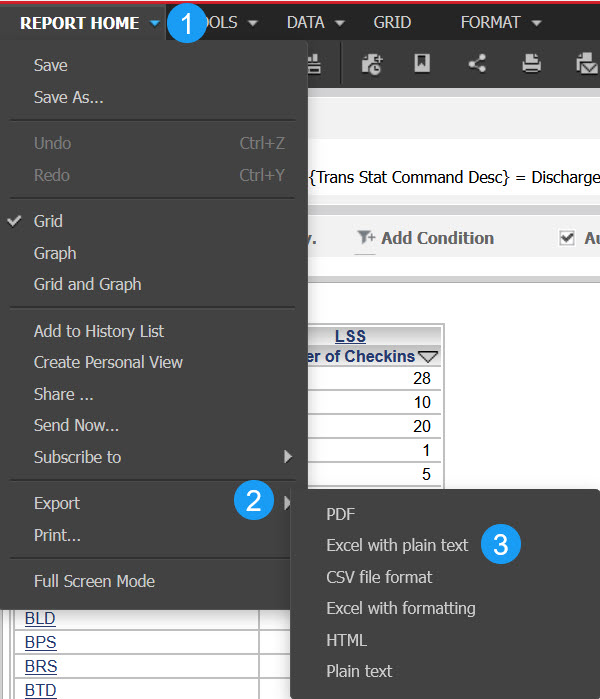Screen dimensions: 600x699
Task: Export as HTML
Action: [346, 641]
